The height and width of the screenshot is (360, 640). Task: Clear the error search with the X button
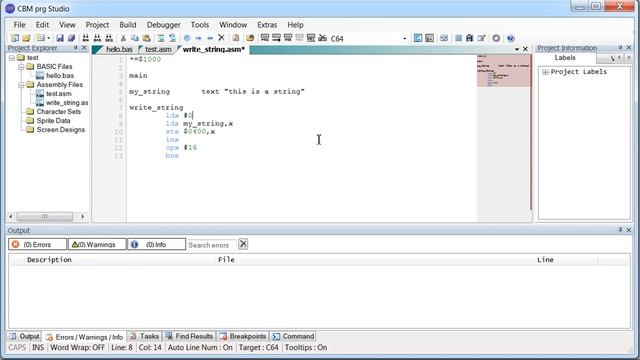(243, 244)
